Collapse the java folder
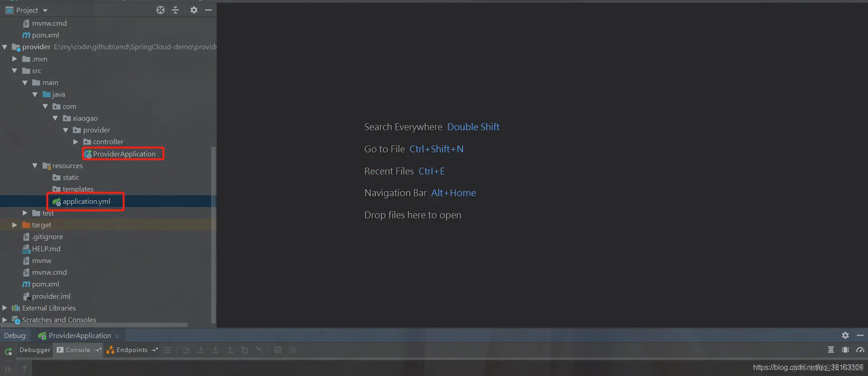This screenshot has height=376, width=868. (35, 94)
